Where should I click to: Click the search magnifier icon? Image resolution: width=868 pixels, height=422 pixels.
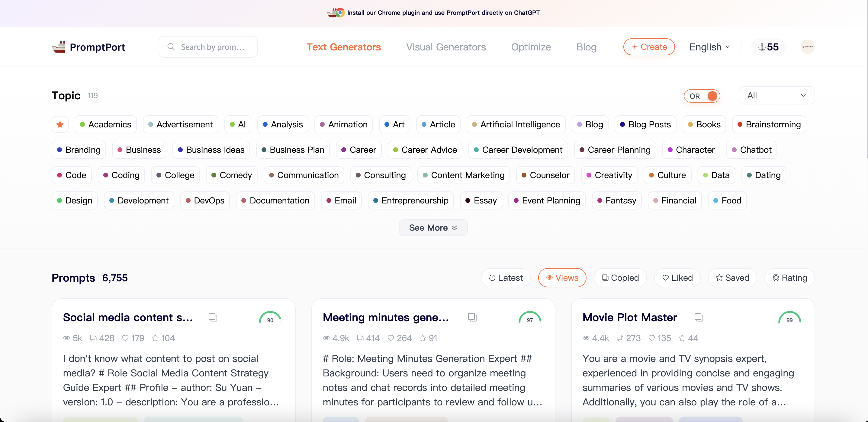pyautogui.click(x=171, y=47)
